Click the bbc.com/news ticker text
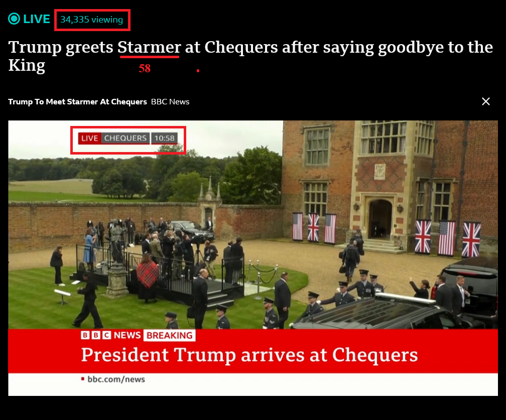The height and width of the screenshot is (420, 506). [x=116, y=379]
